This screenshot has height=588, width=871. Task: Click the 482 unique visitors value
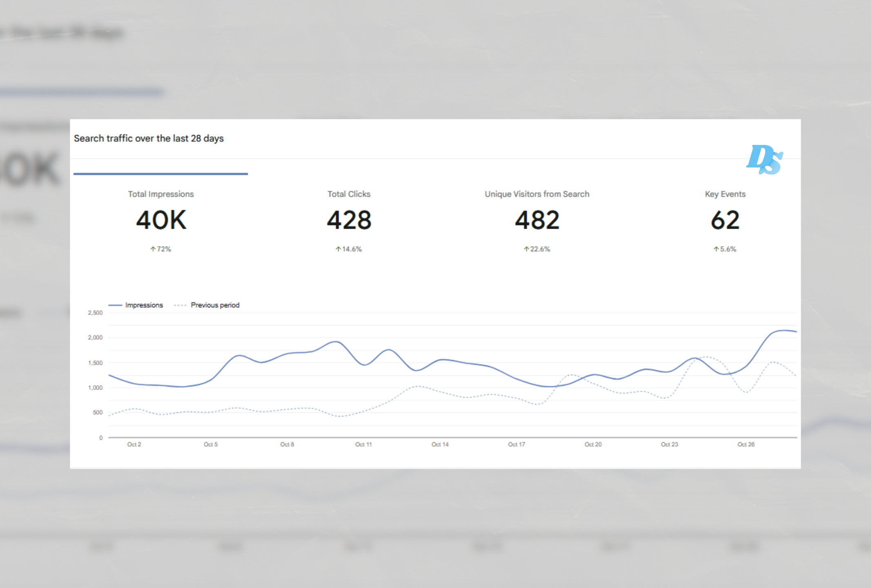[x=537, y=220]
